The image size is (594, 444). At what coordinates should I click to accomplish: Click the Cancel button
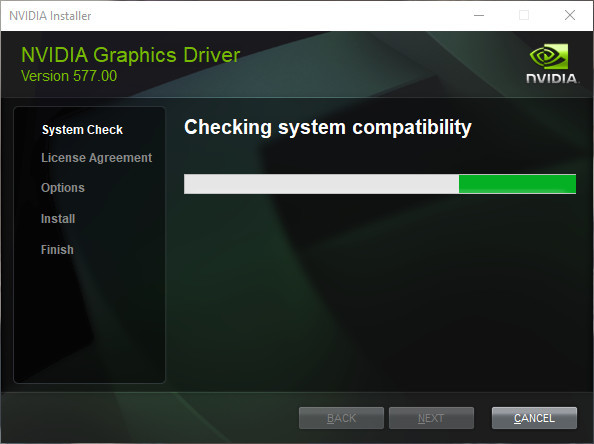coord(534,418)
